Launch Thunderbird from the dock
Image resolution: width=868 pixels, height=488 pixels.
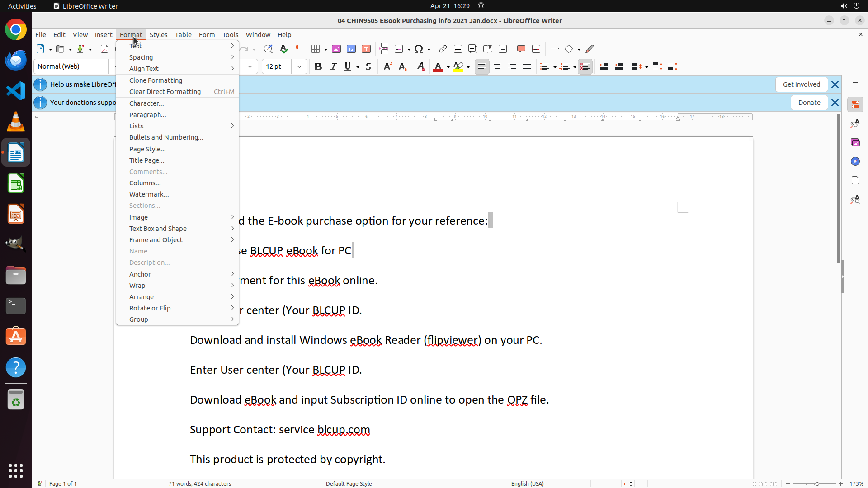point(16,61)
